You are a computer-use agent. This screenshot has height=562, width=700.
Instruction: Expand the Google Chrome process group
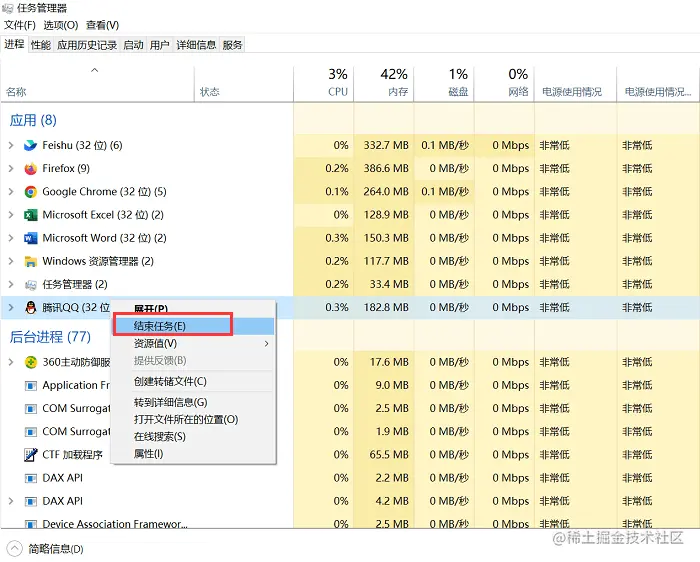coord(11,192)
